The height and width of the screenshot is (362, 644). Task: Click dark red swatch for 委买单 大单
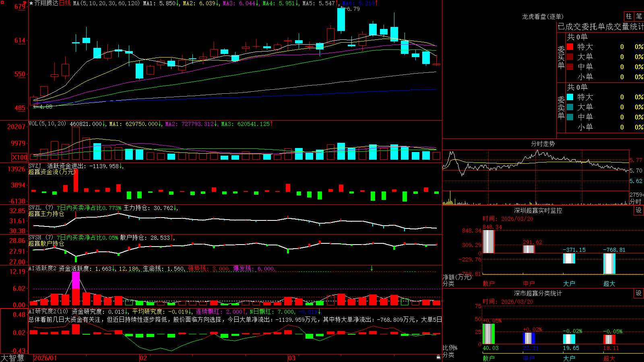tap(570, 57)
